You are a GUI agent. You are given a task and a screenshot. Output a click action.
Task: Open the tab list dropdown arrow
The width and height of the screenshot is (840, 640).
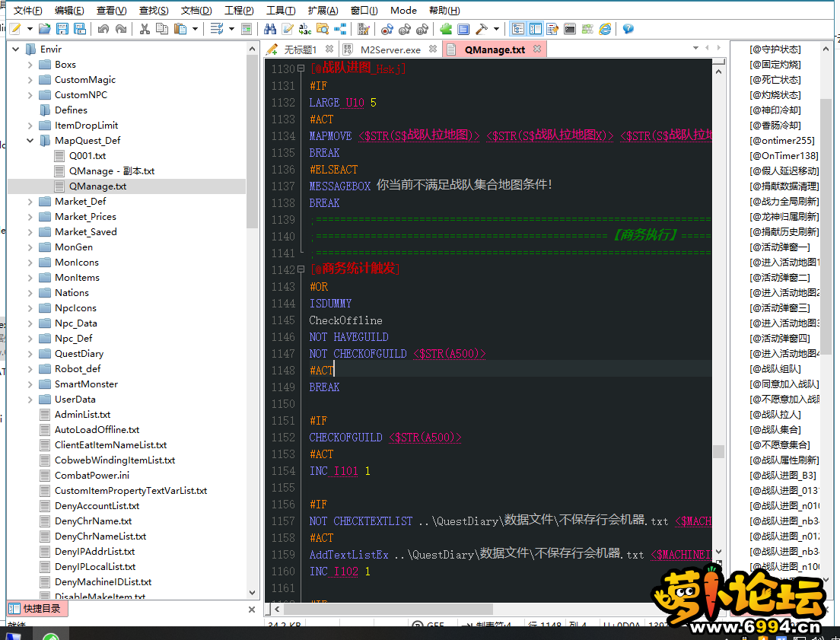(695, 48)
